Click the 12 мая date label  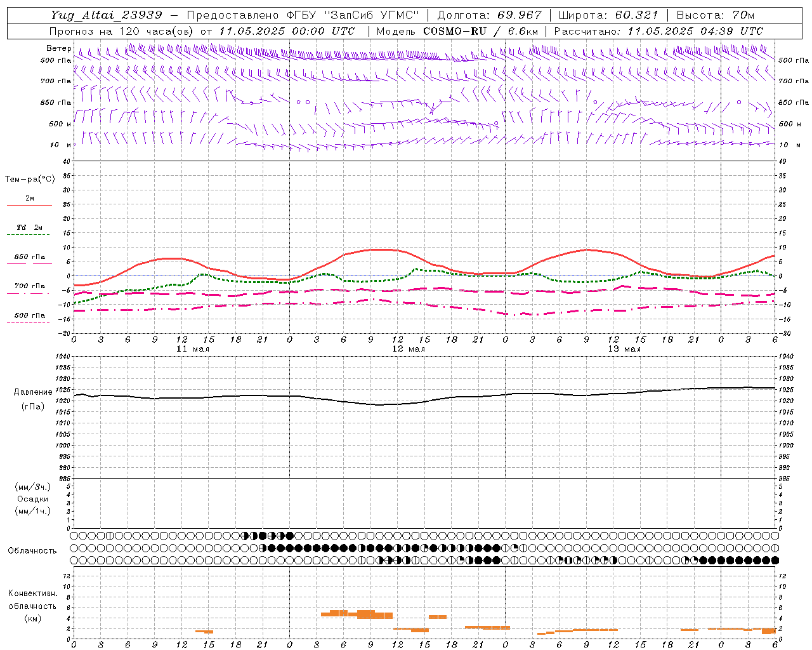[409, 349]
